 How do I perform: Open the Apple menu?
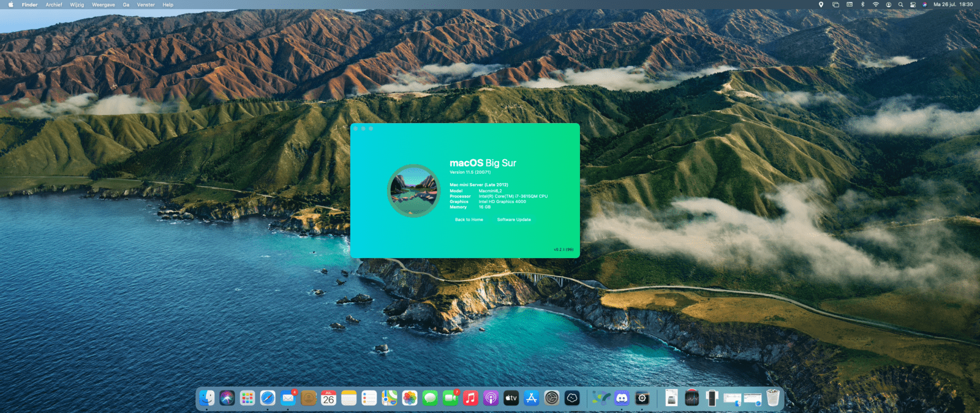(10, 4)
